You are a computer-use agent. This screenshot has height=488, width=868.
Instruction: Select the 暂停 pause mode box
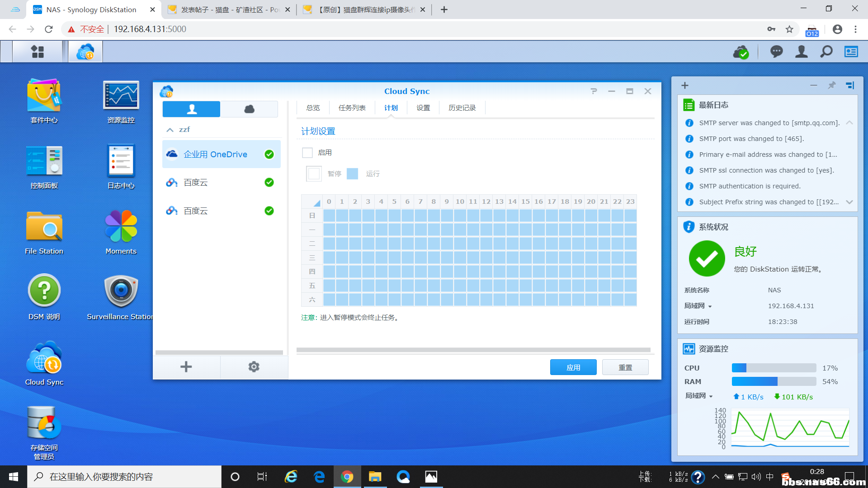coord(314,174)
